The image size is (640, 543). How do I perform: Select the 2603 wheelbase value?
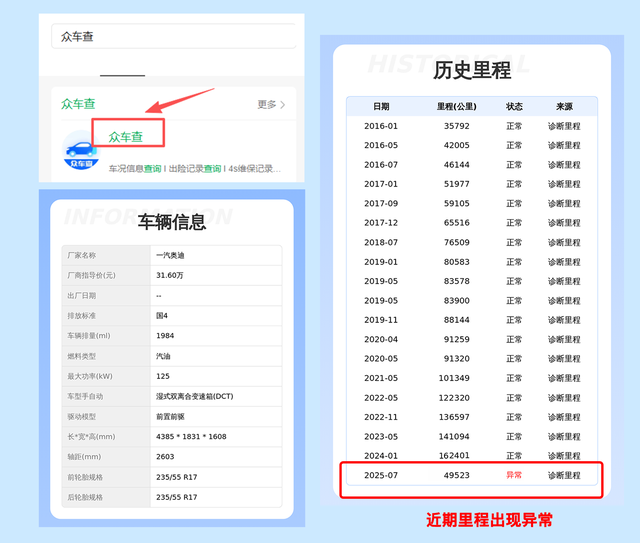point(165,456)
